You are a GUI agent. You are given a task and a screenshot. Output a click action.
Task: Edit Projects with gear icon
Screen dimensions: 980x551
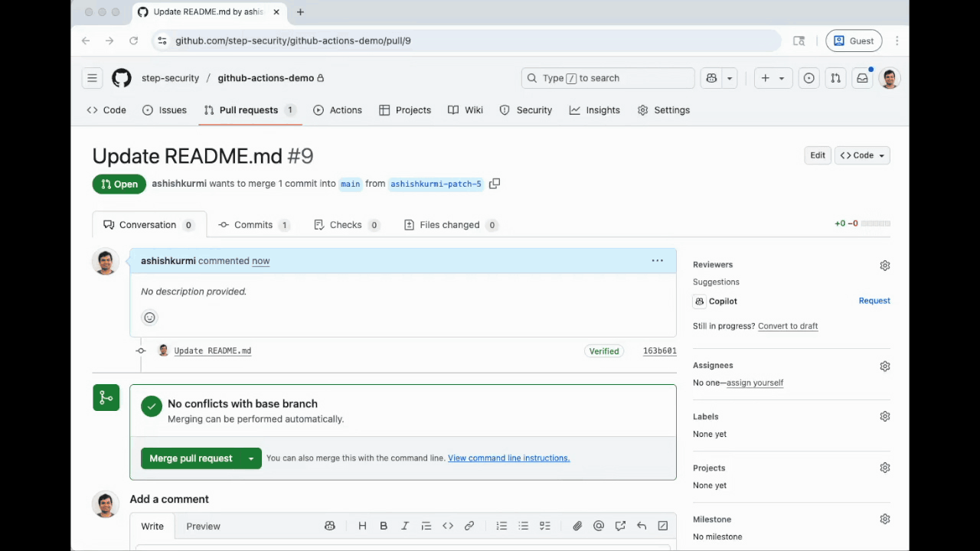point(885,468)
